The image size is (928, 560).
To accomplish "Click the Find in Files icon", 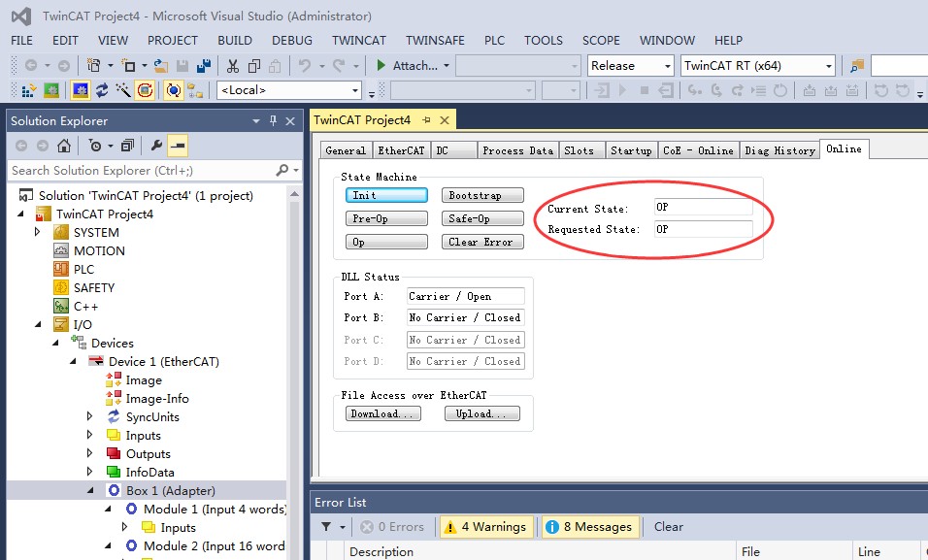I will click(x=856, y=65).
